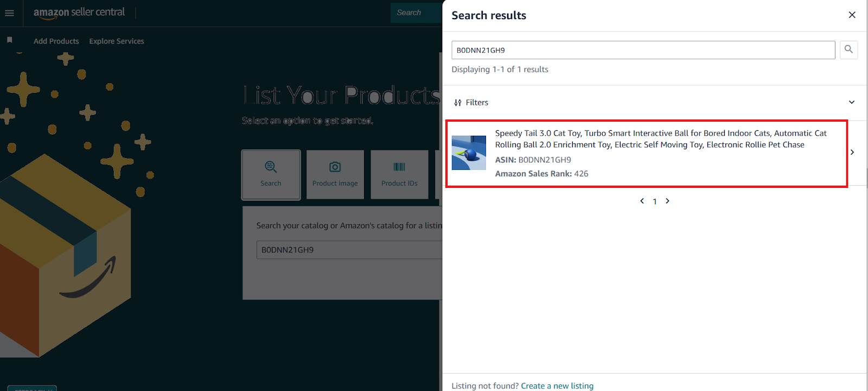Select the Product image option tile

coord(335,175)
